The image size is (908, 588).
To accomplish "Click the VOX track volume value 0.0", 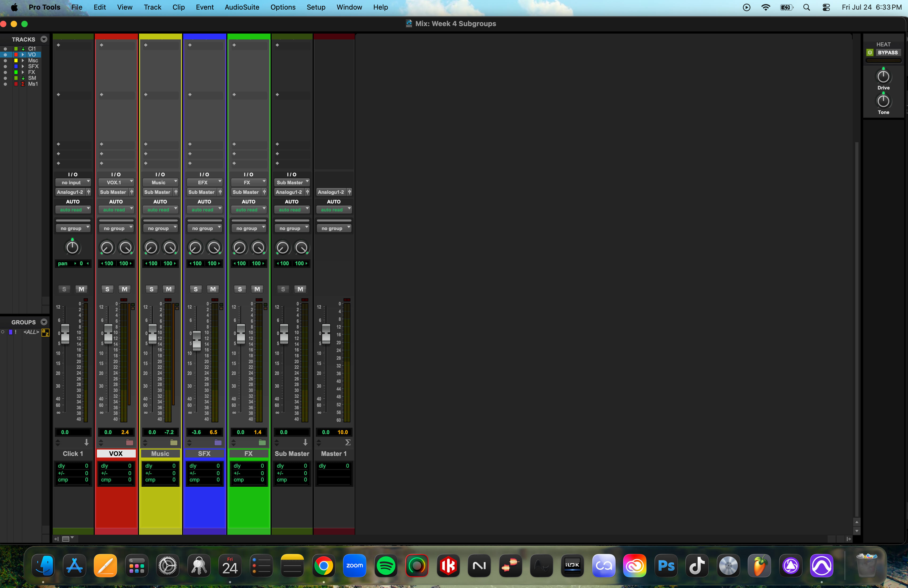I will click(108, 432).
